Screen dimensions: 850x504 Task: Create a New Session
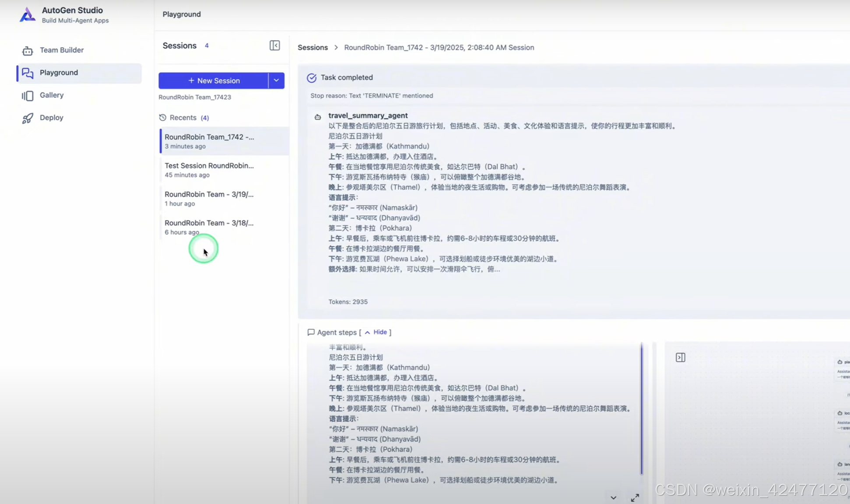(214, 80)
